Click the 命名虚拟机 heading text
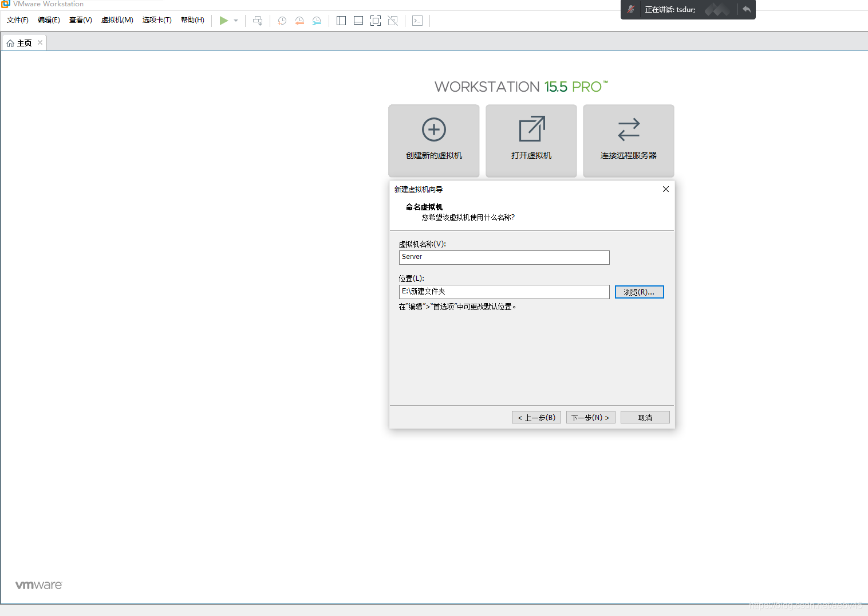This screenshot has width=868, height=616. tap(424, 207)
